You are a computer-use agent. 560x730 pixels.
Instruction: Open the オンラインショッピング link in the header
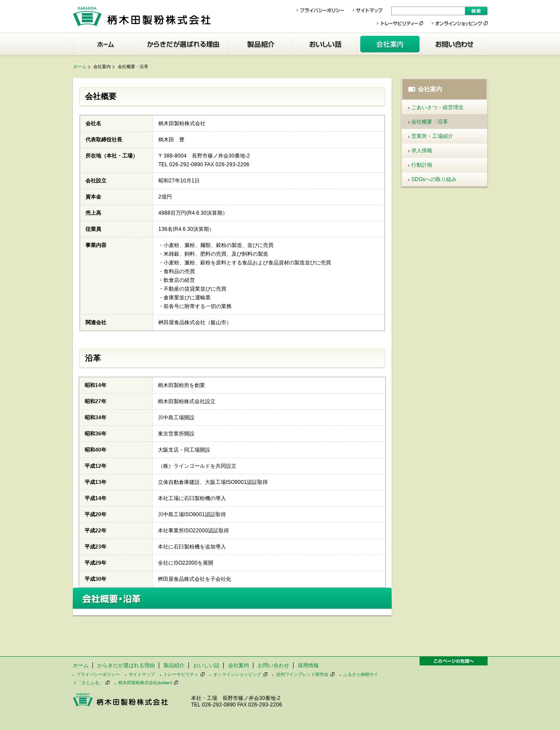click(461, 24)
